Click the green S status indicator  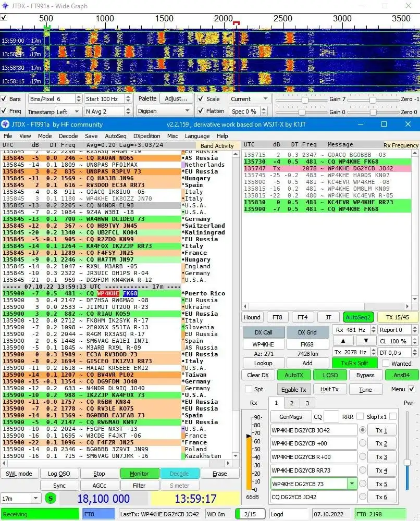tap(51, 498)
